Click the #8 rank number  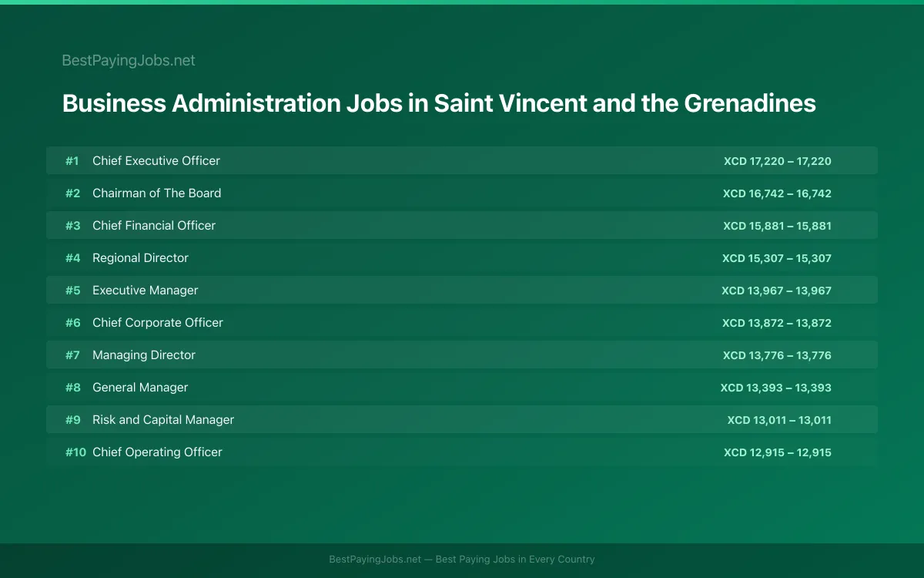pos(72,388)
